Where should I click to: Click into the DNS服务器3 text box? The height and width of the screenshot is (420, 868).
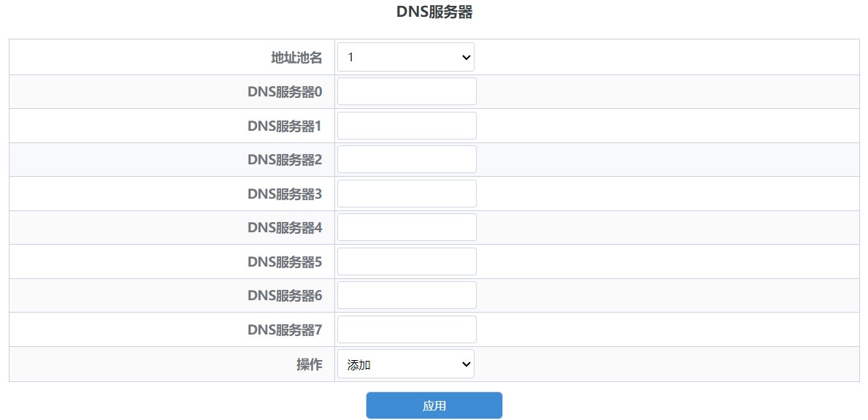(407, 194)
